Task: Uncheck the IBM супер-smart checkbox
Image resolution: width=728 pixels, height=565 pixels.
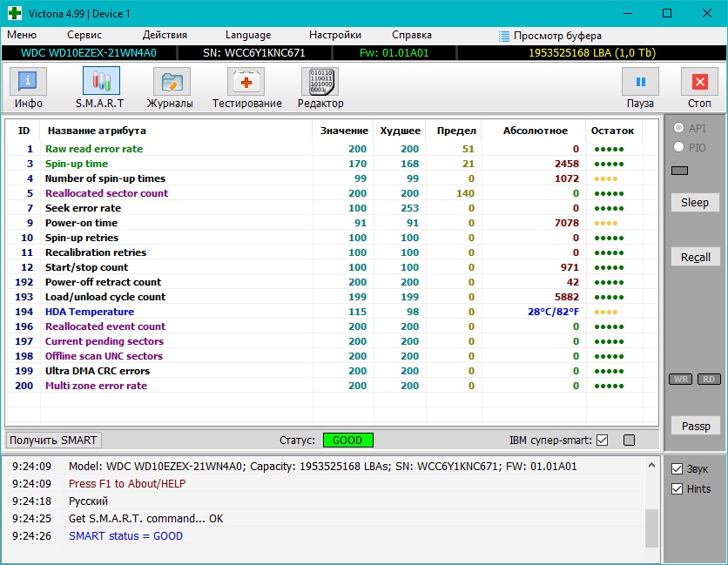Action: pos(603,440)
